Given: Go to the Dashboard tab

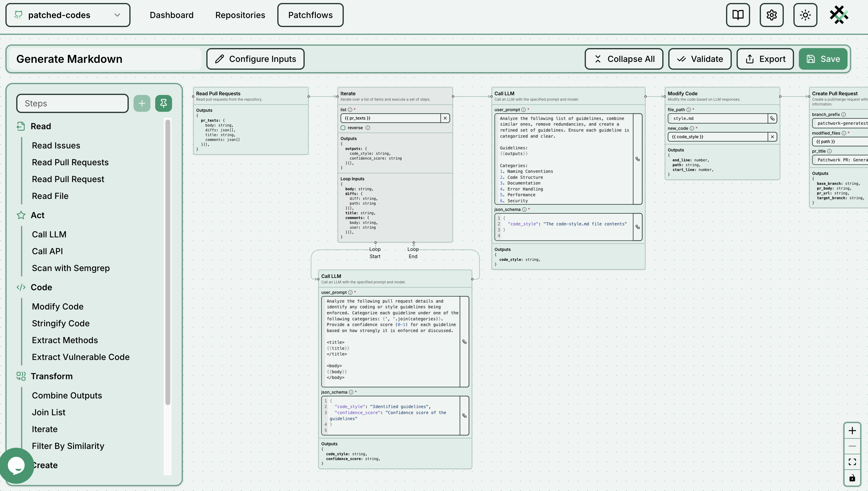Looking at the screenshot, I should pyautogui.click(x=171, y=15).
